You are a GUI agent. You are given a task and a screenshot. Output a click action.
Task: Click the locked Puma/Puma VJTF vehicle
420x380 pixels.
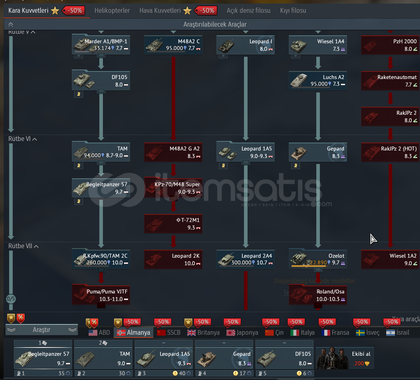tap(101, 295)
